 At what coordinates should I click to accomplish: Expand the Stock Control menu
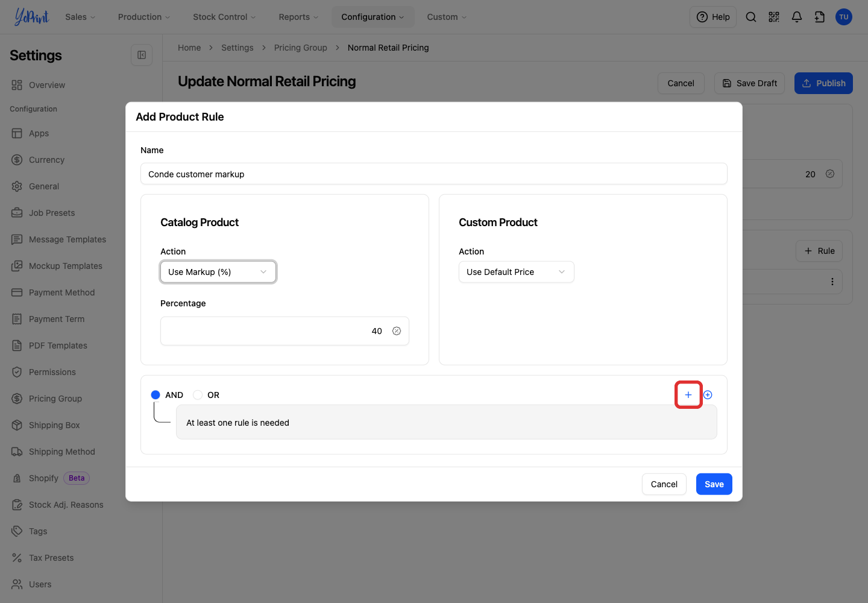coord(224,17)
